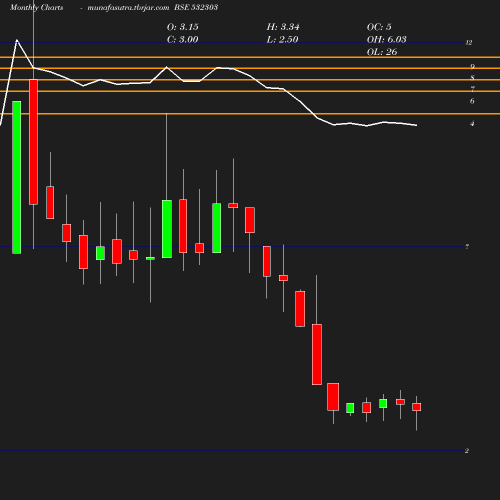Click the '4' price axis label
Image resolution: width=500 pixels, height=500 pixels.
(472, 124)
